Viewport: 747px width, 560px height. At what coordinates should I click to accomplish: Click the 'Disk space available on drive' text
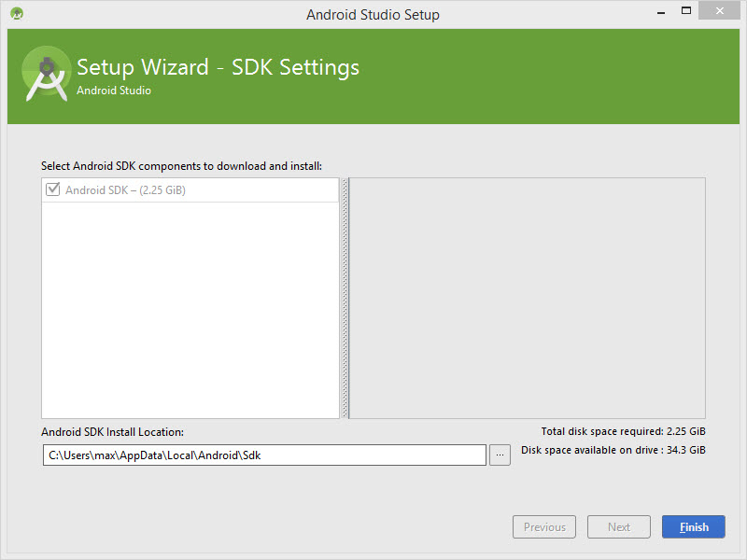(x=613, y=450)
